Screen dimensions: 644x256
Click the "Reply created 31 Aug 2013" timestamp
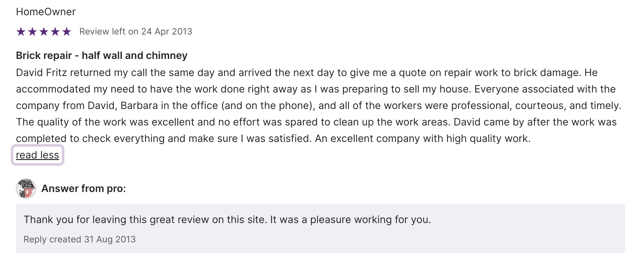pos(80,239)
